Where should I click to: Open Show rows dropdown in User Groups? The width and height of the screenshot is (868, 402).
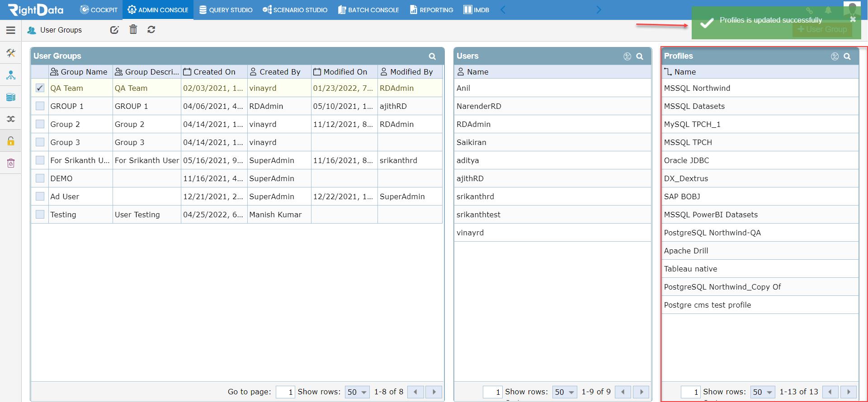[357, 392]
